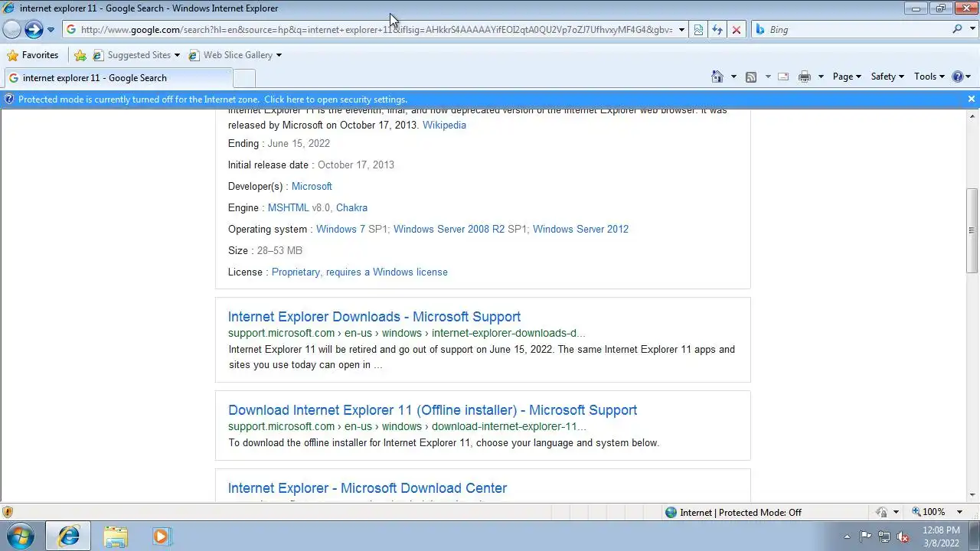Open the Favorites star button
980x551 pixels.
coord(32,55)
